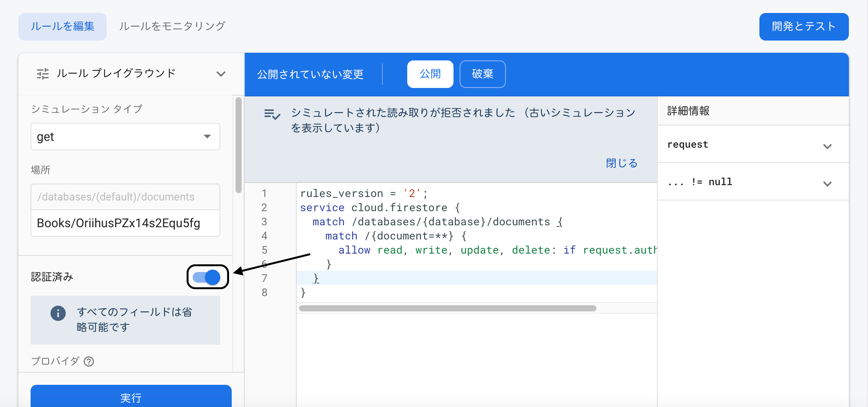The width and height of the screenshot is (868, 407).
Task: Click line number 5 in the editor
Action: click(x=264, y=250)
